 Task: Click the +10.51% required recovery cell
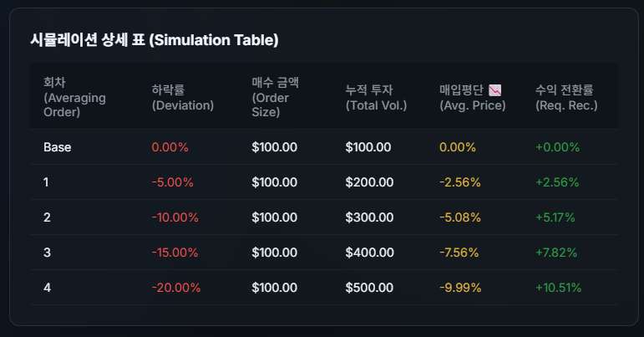click(x=559, y=288)
